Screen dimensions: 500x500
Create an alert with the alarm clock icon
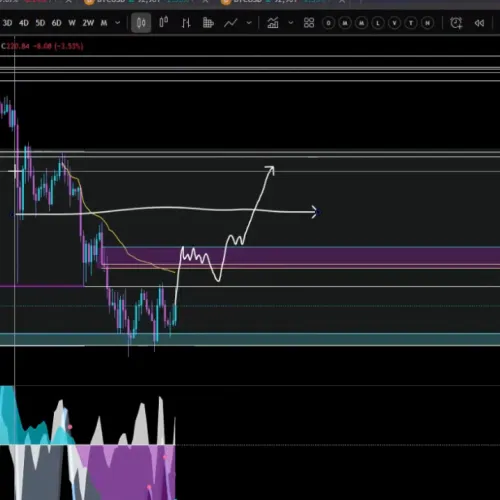tap(456, 23)
